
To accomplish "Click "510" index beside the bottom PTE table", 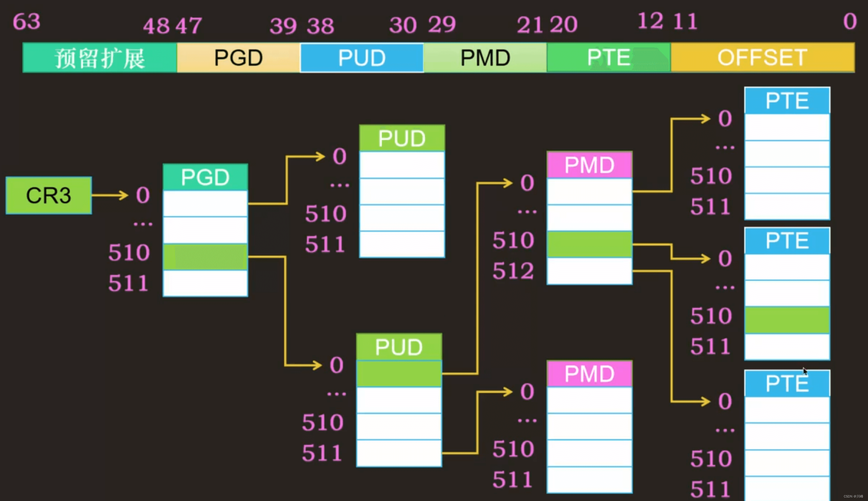I will (711, 459).
